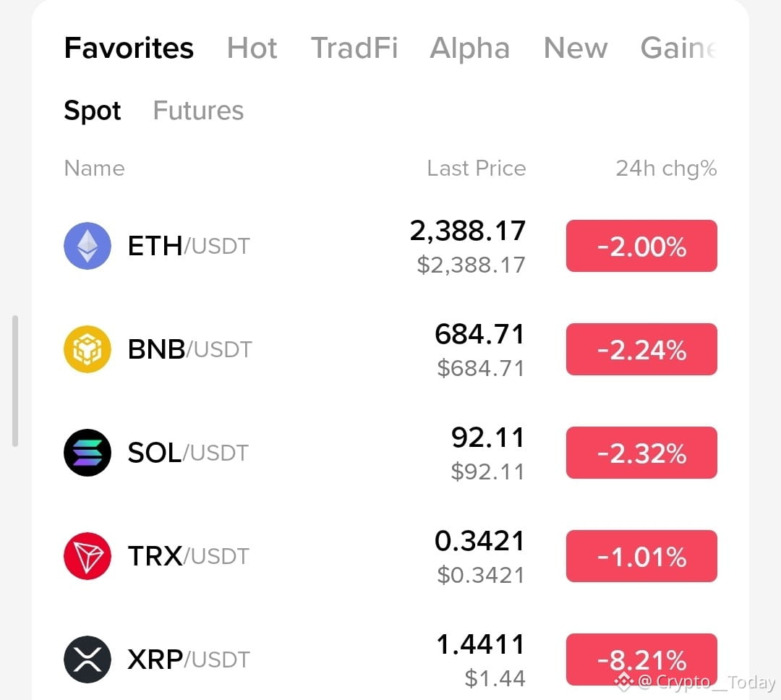Open the Gainers tab

tap(679, 48)
